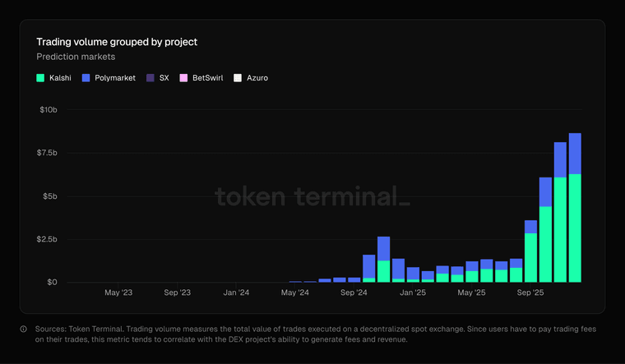Click the $10b y-axis label
The height and width of the screenshot is (364, 625).
click(49, 110)
